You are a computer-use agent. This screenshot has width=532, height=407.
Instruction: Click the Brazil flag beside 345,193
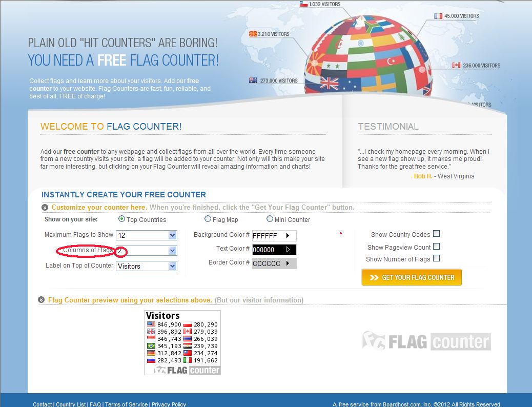tap(151, 346)
